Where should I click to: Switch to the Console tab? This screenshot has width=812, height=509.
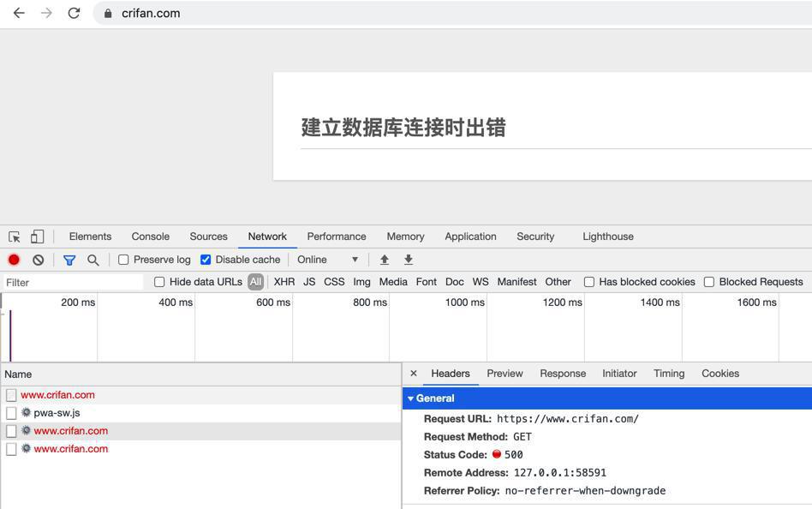(150, 237)
